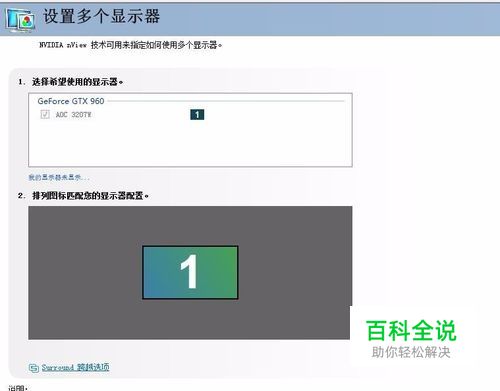Click the step 1 heading 选择希望使用的显示器

click(77, 82)
